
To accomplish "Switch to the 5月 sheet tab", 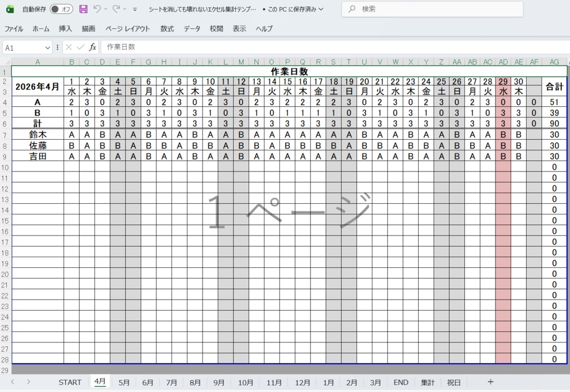I will 124,383.
